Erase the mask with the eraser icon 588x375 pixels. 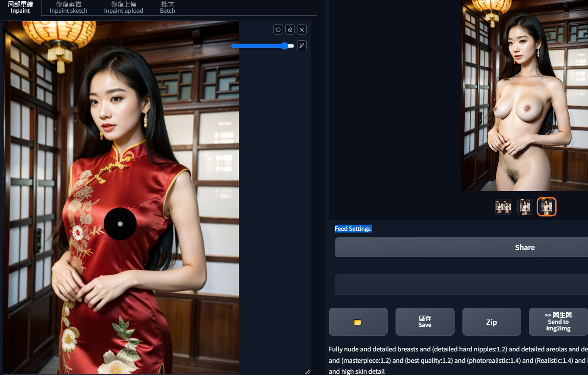[290, 30]
